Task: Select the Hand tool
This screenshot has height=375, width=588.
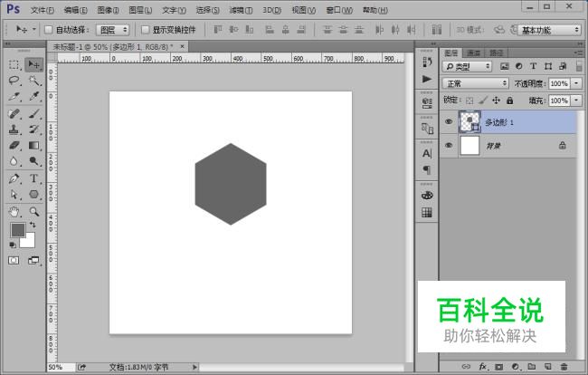Action: (14, 211)
